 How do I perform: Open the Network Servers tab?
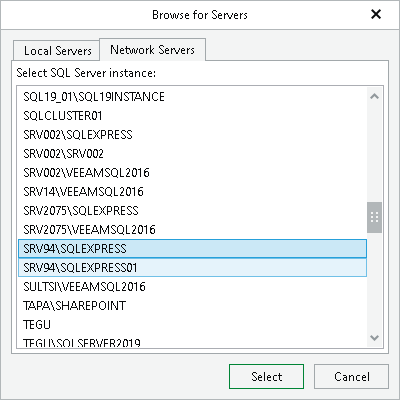(152, 50)
